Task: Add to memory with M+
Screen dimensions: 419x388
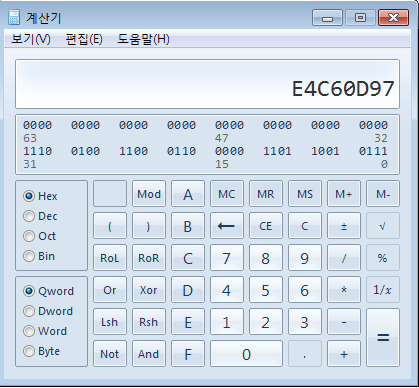Action: pos(344,194)
